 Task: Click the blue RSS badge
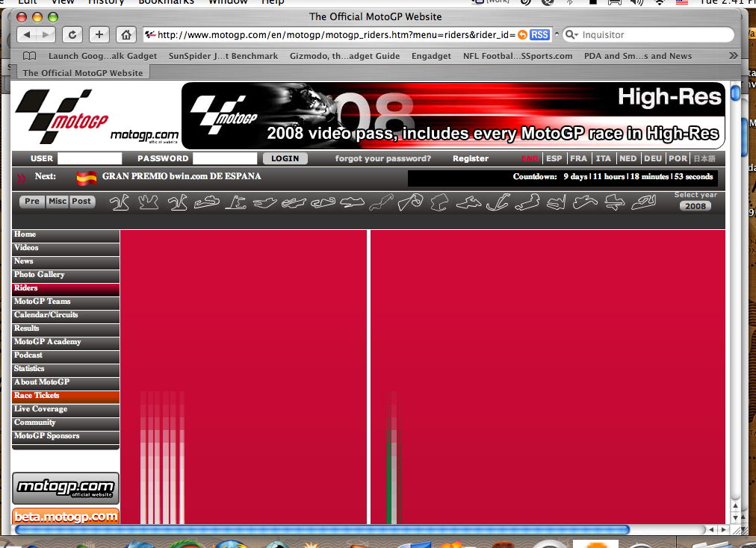[x=539, y=34]
